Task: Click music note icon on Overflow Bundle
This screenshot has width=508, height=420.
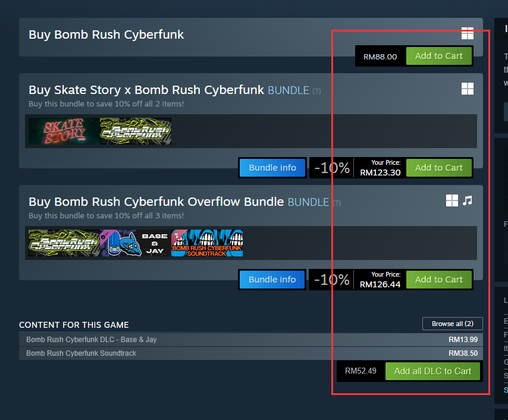Action: [468, 200]
